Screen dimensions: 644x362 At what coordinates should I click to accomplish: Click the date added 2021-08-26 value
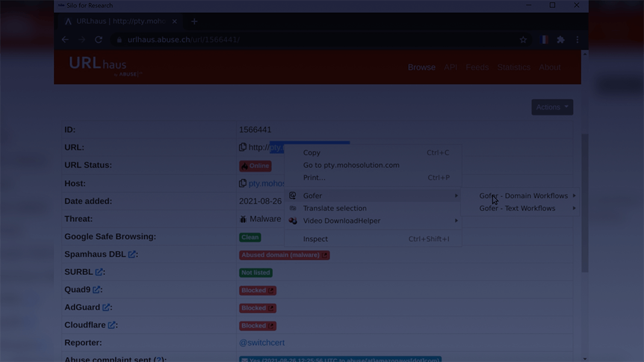pyautogui.click(x=261, y=201)
